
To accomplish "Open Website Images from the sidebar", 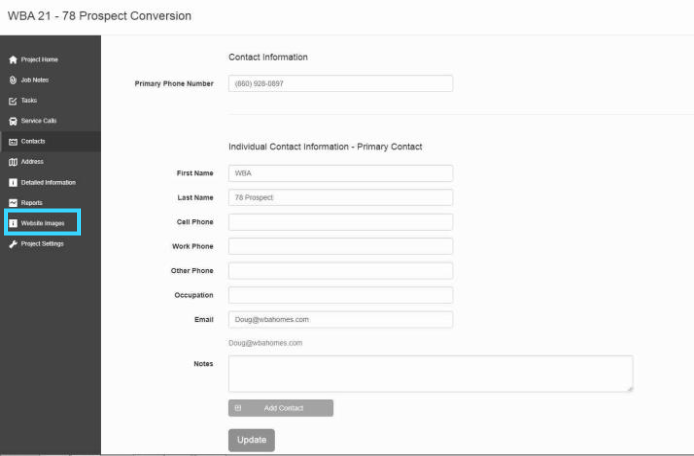I will pos(42,223).
